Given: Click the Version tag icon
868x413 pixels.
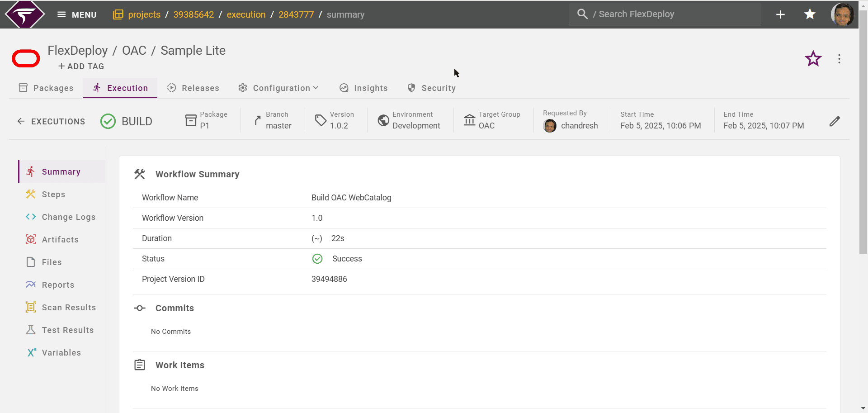Looking at the screenshot, I should coord(321,120).
